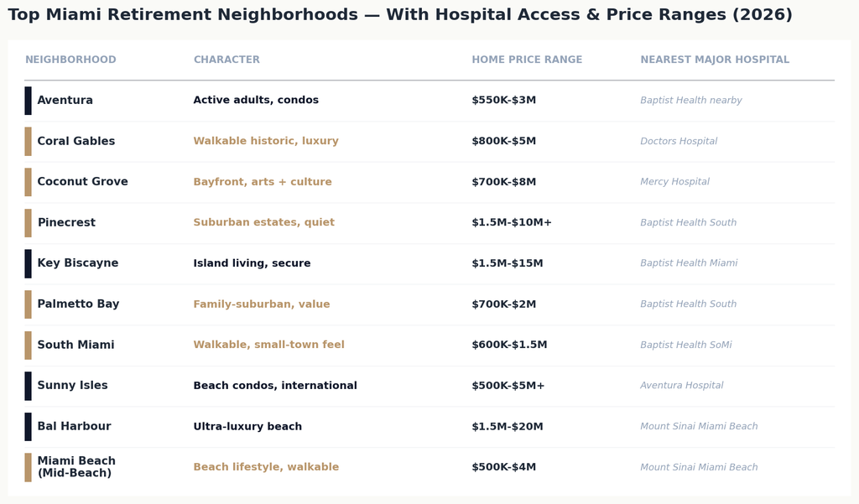Click 'Walkable historic, luxury' character text
The width and height of the screenshot is (859, 504).
pyautogui.click(x=266, y=141)
